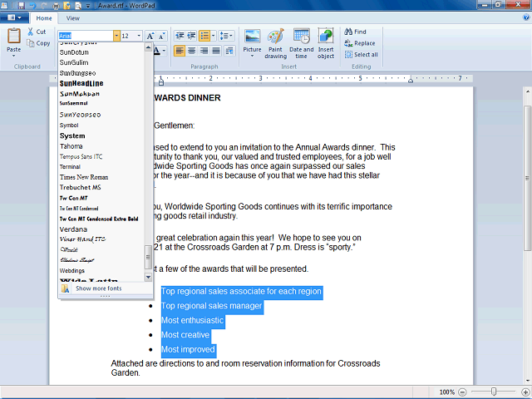The image size is (532, 399).
Task: Click the Select all button
Action: pyautogui.click(x=361, y=54)
